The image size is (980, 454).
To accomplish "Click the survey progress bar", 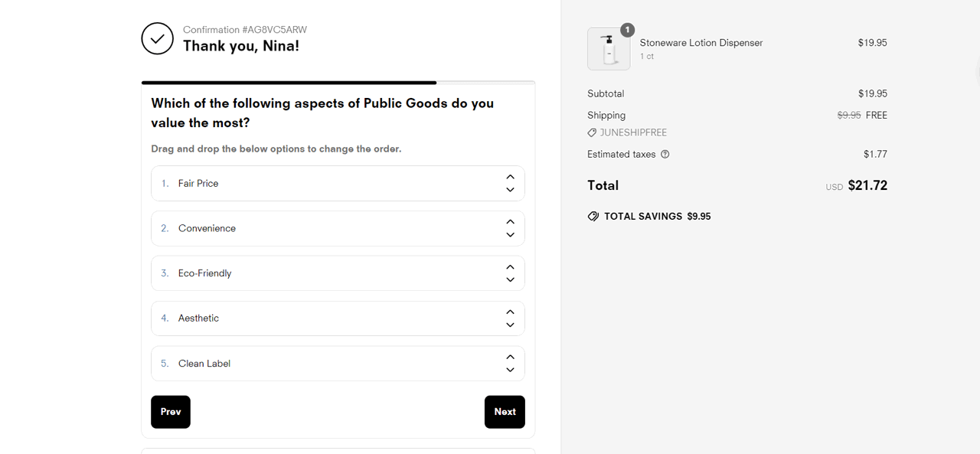I will [x=338, y=82].
